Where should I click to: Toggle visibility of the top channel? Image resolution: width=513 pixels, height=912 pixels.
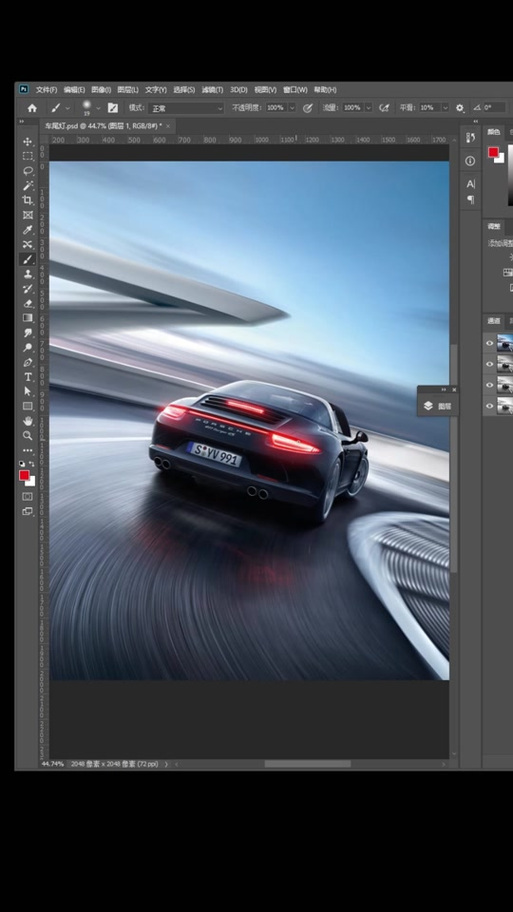tap(489, 343)
